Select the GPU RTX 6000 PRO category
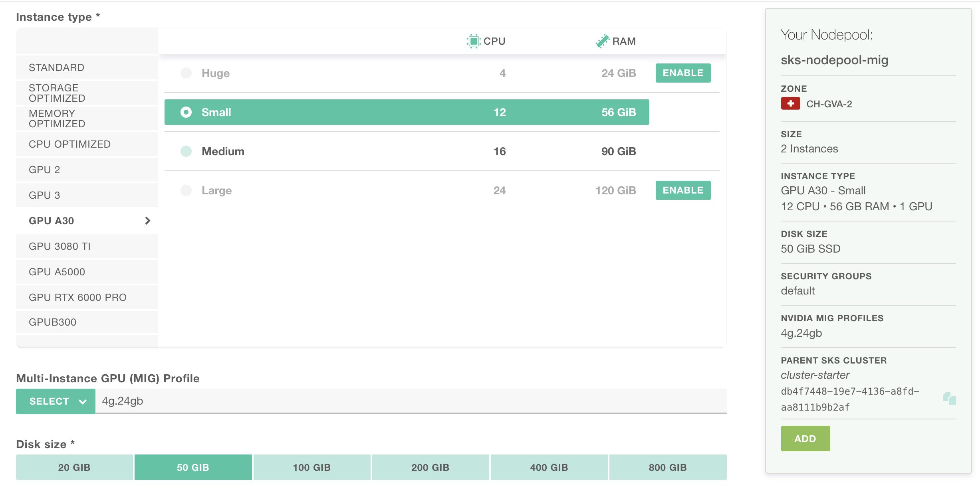This screenshot has height=490, width=980. [87, 297]
